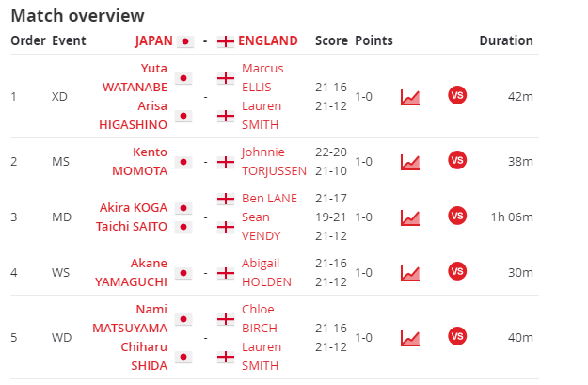Open VS head-to-head for WD match
Viewport: 588px width, 385px height.
[457, 336]
